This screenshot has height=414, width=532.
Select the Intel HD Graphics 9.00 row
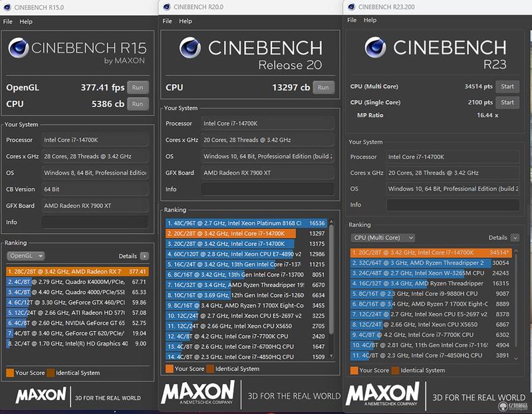(77, 344)
